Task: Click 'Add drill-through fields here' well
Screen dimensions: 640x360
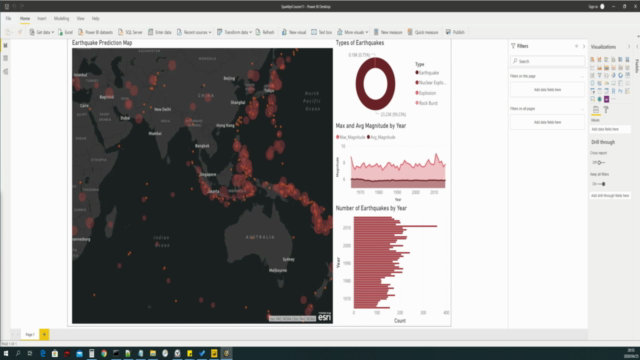Action: click(x=610, y=196)
